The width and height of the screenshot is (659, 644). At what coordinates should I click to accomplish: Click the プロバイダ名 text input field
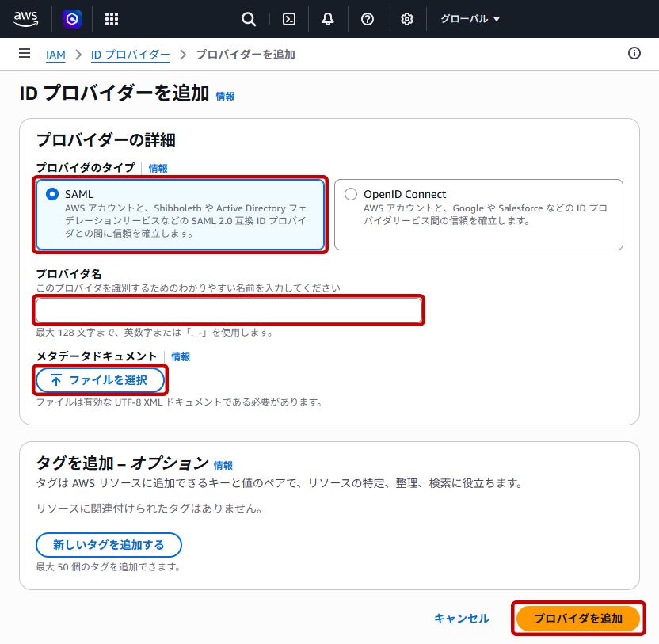pos(229,311)
